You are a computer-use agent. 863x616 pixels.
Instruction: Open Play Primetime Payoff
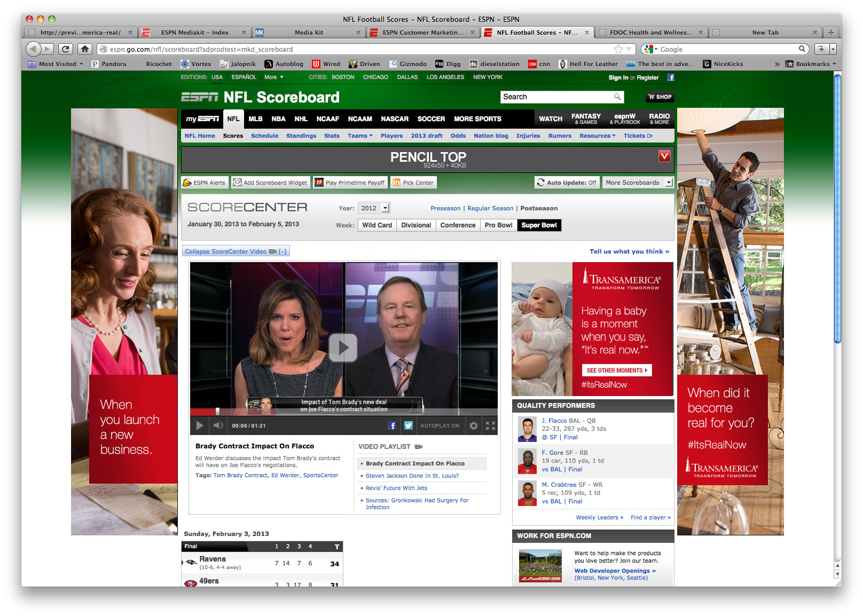tap(350, 183)
